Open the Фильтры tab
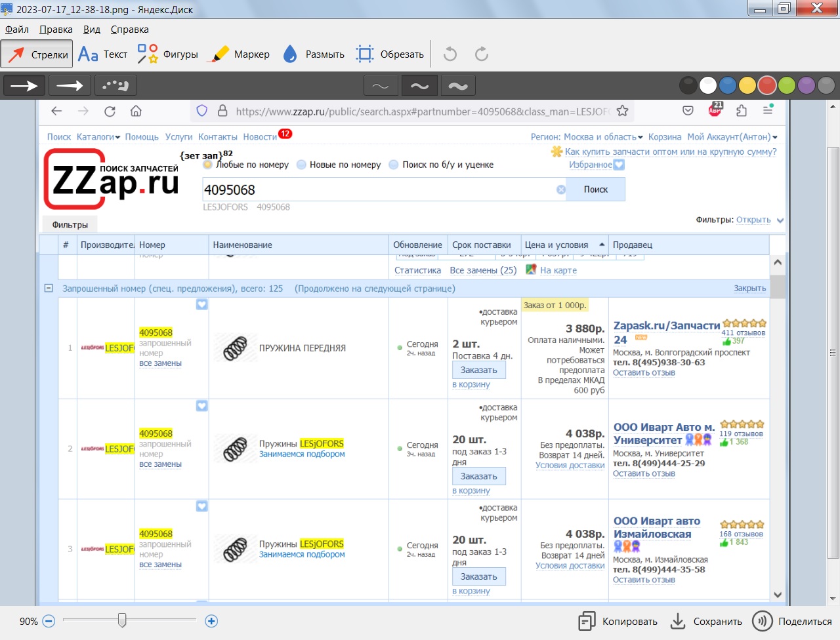Screen dimensions: 840x640 [x=70, y=225]
